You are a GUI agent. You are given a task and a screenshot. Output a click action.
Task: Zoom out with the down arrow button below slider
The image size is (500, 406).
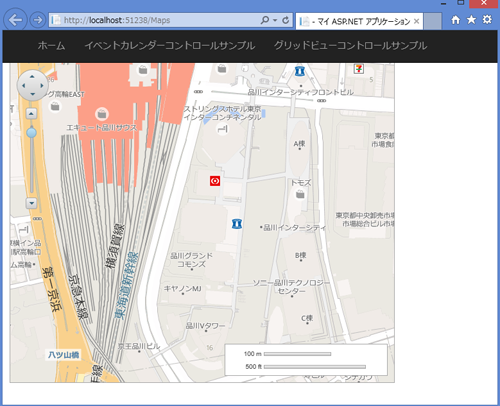[x=31, y=203]
